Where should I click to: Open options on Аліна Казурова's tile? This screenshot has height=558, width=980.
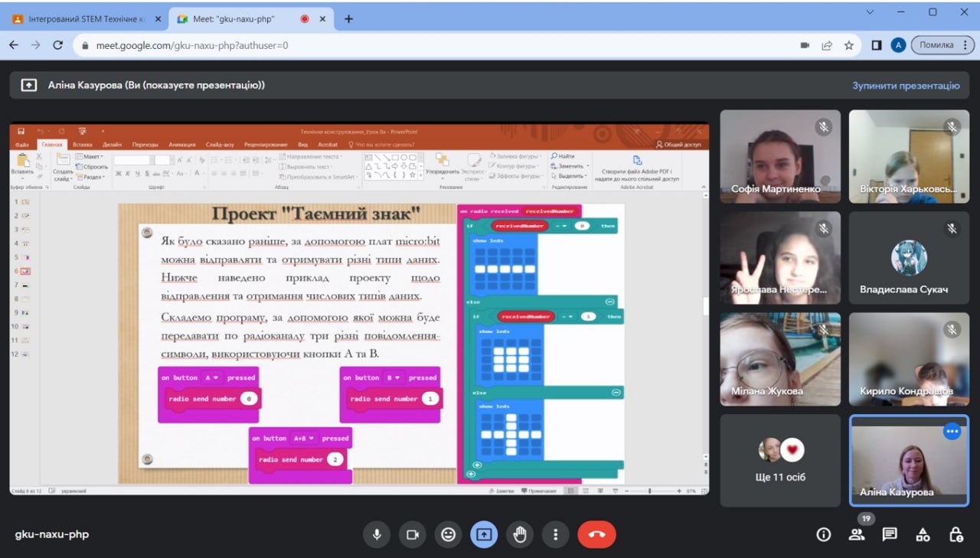(952, 432)
